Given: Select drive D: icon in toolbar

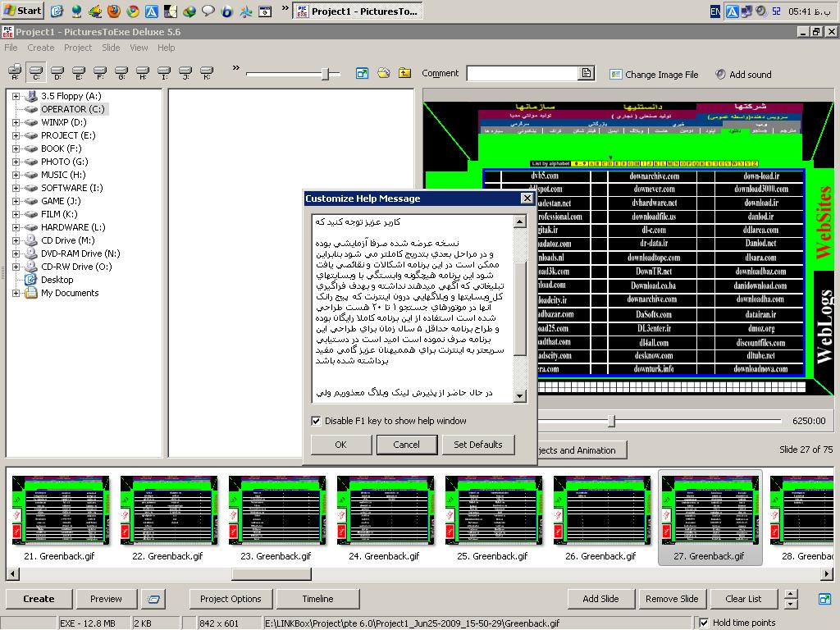Looking at the screenshot, I should point(57,72).
